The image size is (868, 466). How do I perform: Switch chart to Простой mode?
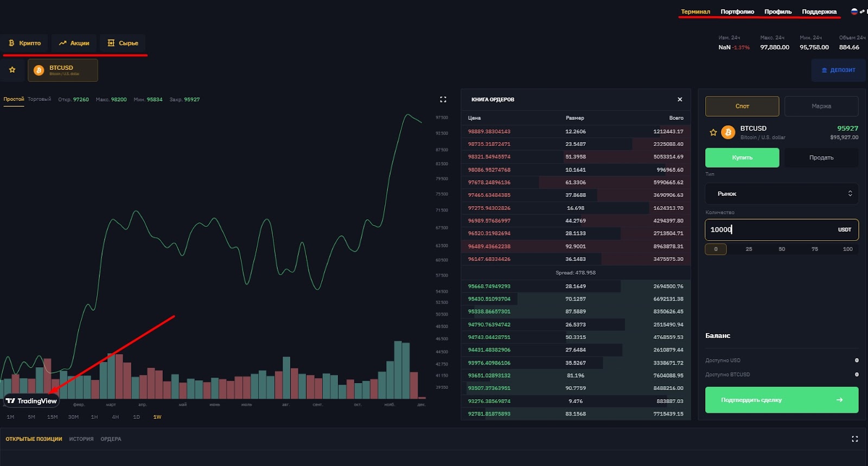pyautogui.click(x=14, y=99)
